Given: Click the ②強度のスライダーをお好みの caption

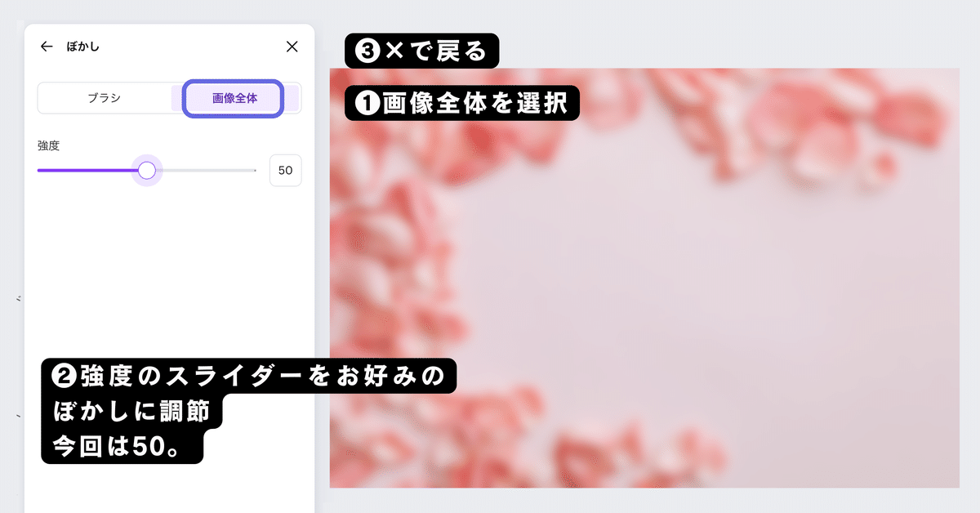Looking at the screenshot, I should (x=248, y=377).
